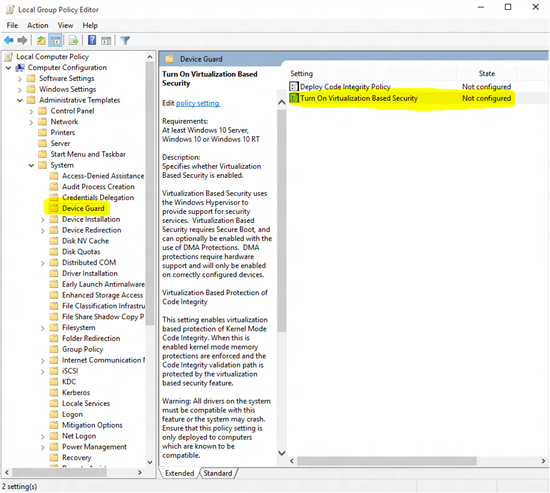Viewport: 550px width, 493px height.
Task: Click the description pane scroll down arrow
Action: (282, 453)
